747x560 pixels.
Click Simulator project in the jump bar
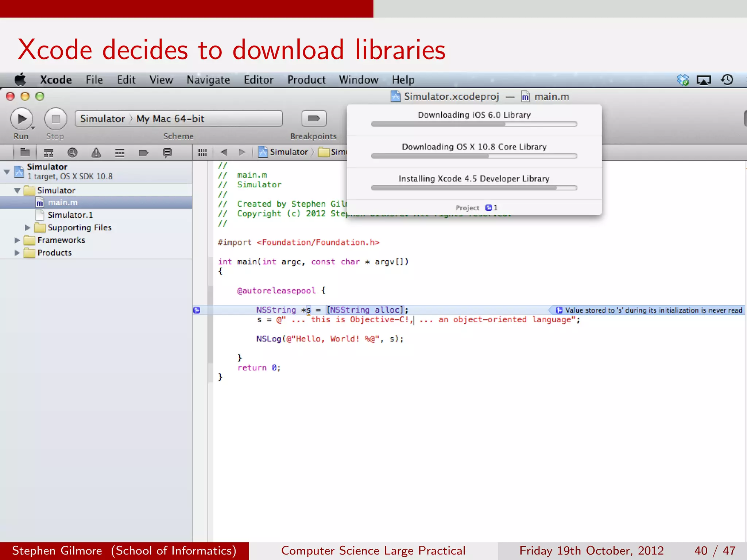(x=283, y=152)
